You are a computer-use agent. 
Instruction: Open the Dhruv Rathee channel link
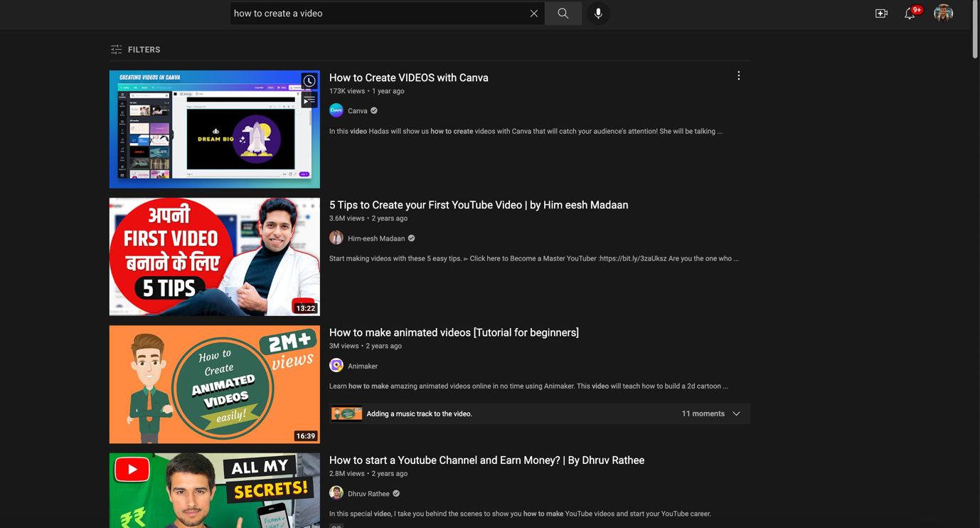click(368, 493)
